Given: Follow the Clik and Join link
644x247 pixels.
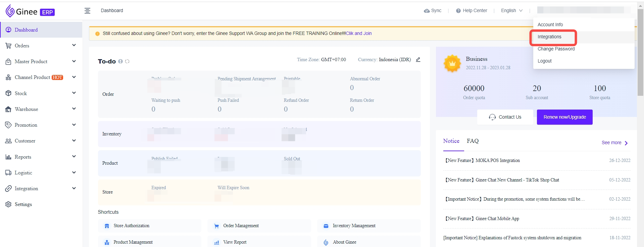Looking at the screenshot, I should [359, 34].
